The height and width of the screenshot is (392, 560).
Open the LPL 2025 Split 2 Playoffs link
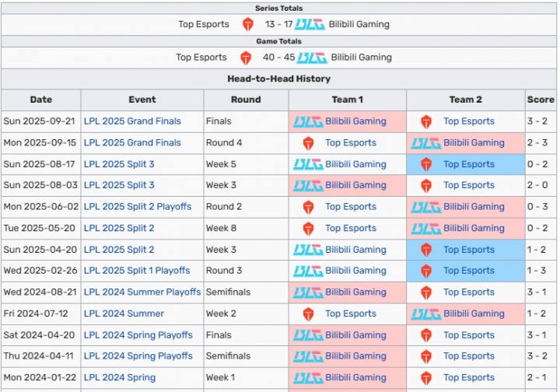[137, 207]
